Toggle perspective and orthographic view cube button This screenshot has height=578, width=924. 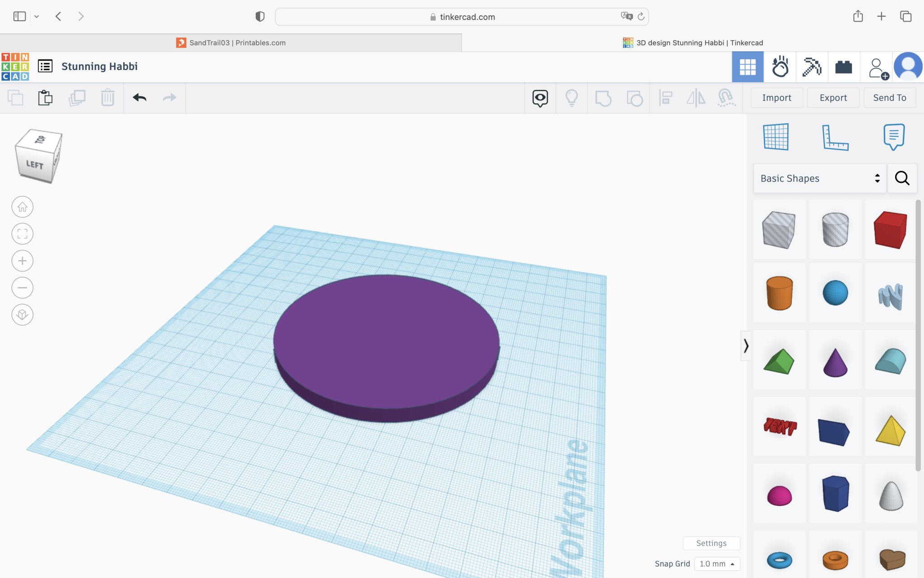point(22,315)
